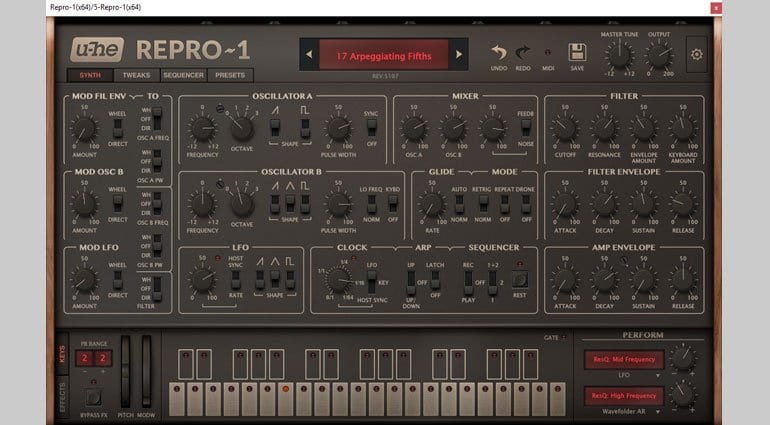The width and height of the screenshot is (770, 425).
Task: Click the Amp Envelope Attack knob
Action: pos(565,280)
